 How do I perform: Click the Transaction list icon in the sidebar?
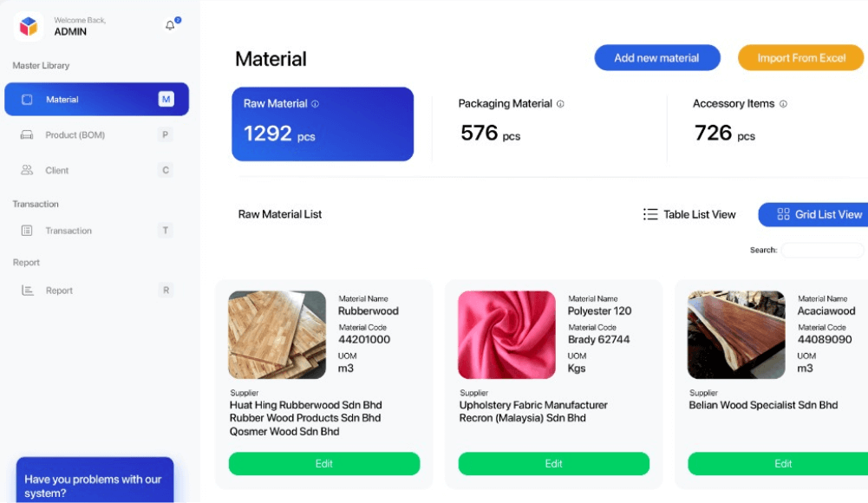[x=27, y=231]
